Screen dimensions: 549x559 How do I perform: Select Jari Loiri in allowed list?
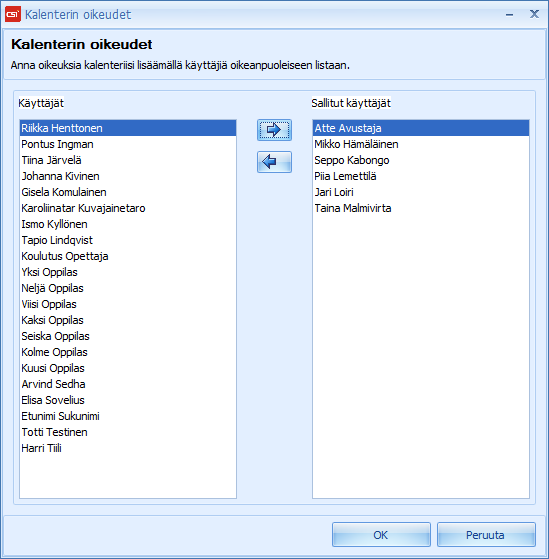click(x=421, y=192)
